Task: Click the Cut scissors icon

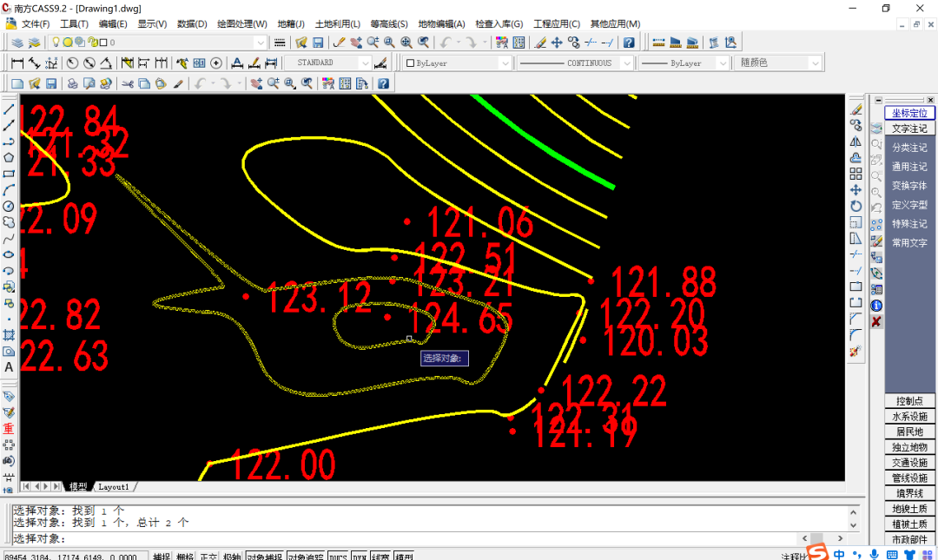Action: point(128,83)
